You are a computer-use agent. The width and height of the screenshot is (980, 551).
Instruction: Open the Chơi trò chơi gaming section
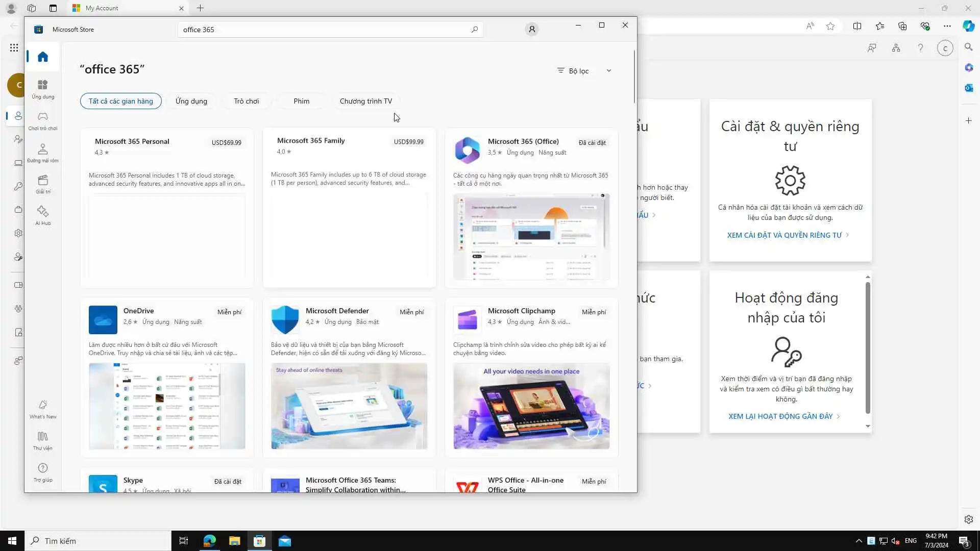(x=43, y=121)
